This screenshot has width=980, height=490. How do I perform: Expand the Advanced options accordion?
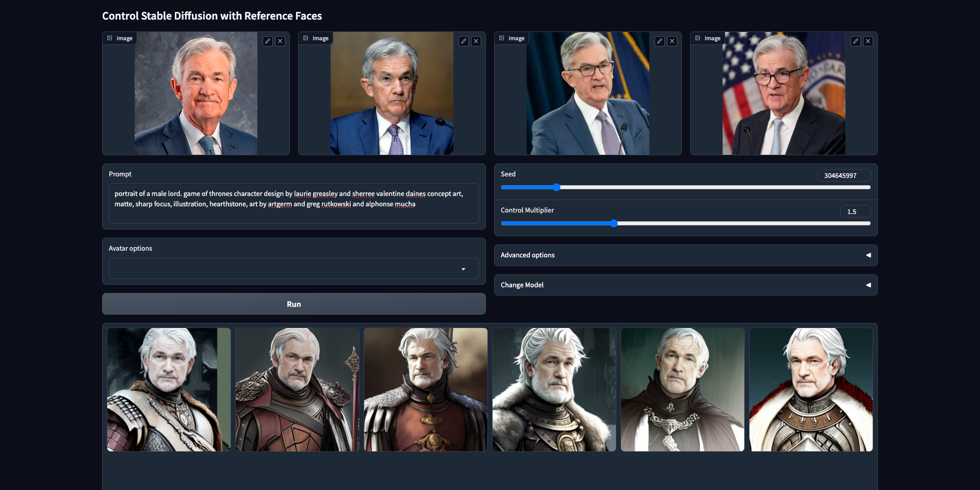(x=686, y=255)
